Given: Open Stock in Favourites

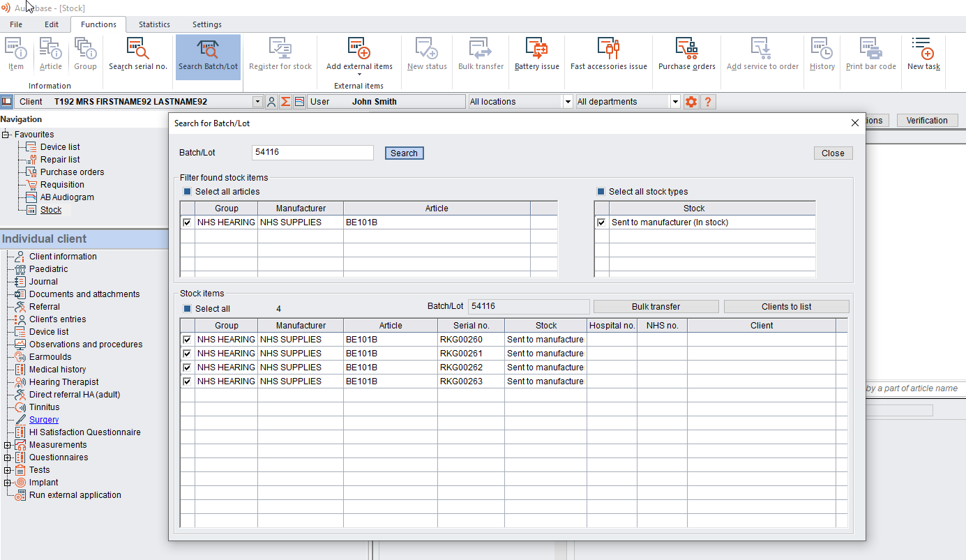Looking at the screenshot, I should tap(51, 210).
